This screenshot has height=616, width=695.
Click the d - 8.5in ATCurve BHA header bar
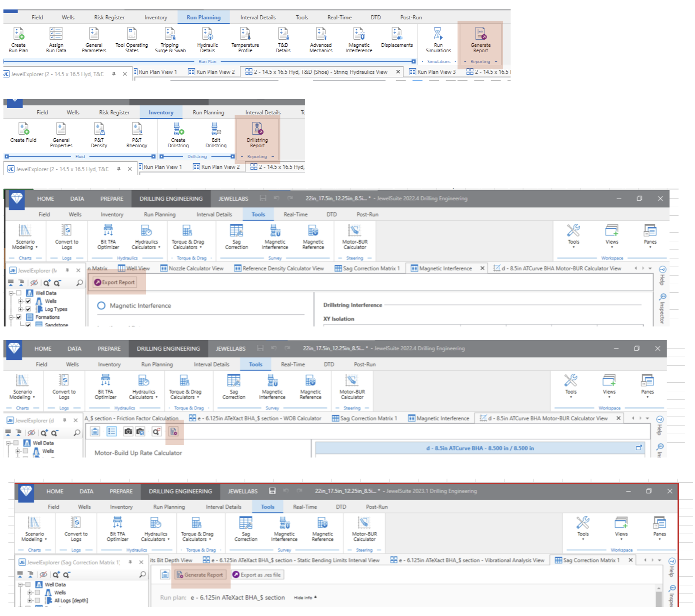(480, 448)
